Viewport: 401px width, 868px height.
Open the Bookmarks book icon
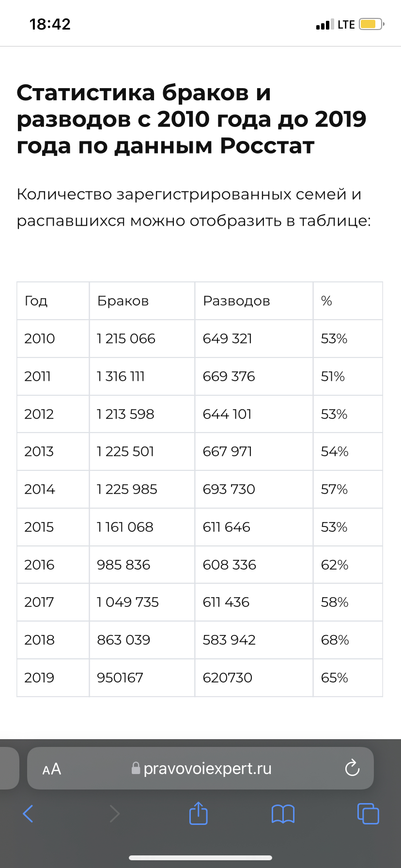[283, 814]
